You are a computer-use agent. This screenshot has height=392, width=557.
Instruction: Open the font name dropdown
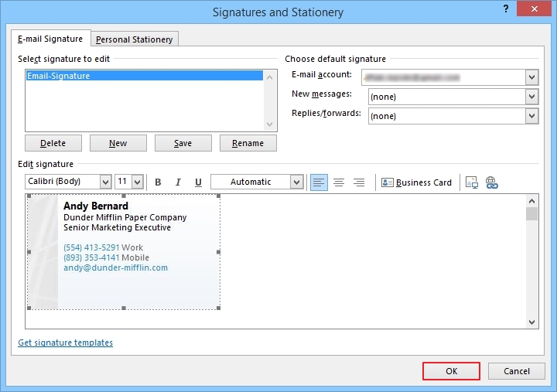point(105,182)
